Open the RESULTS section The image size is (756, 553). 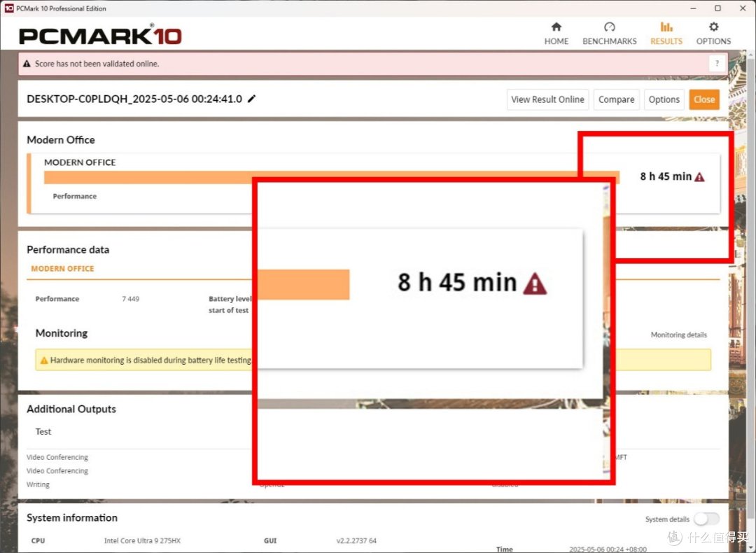coord(666,34)
